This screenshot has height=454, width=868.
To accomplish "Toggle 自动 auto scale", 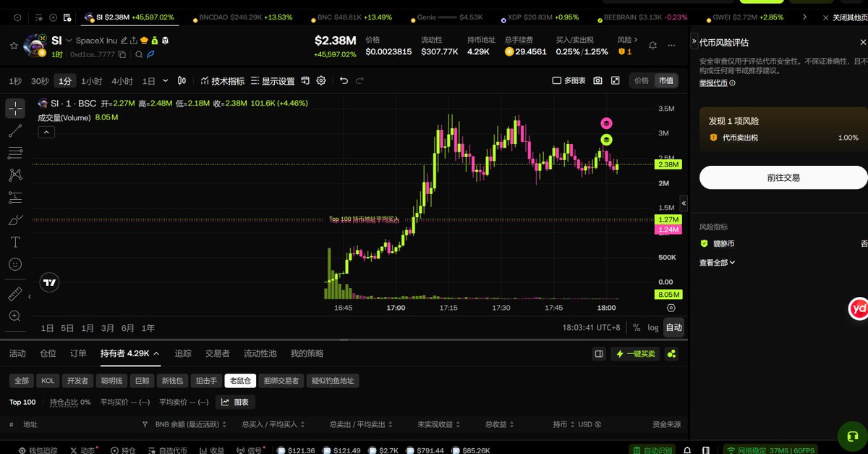I will point(673,327).
